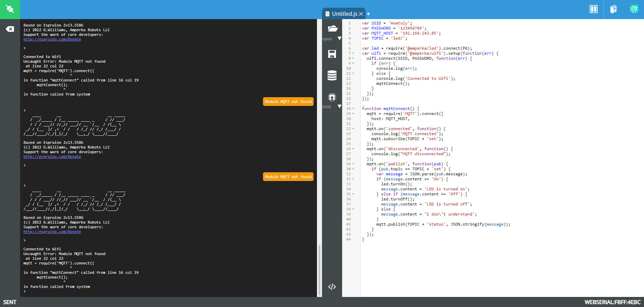Click the console.log(err); code line

tap(396, 68)
